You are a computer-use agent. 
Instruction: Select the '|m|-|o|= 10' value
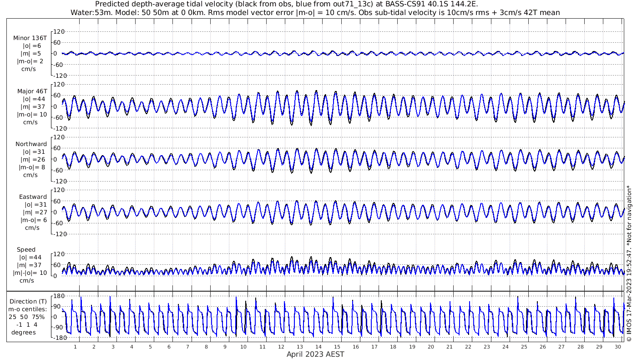tap(30, 273)
